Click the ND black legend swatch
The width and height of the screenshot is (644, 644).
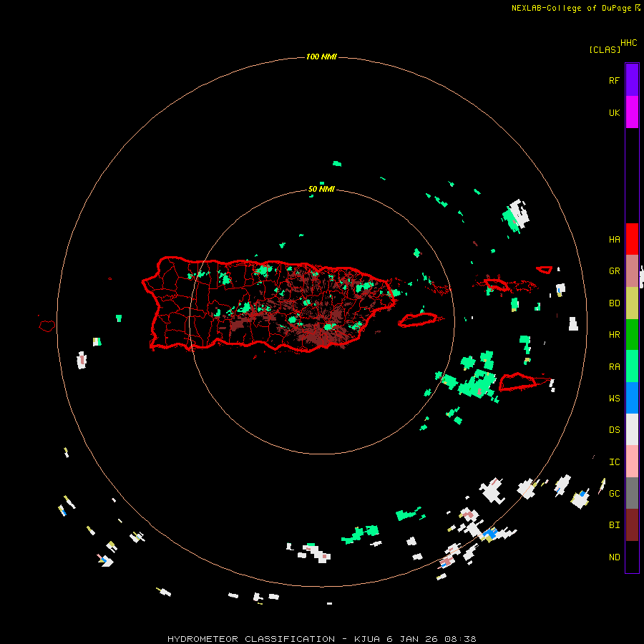coord(632,557)
